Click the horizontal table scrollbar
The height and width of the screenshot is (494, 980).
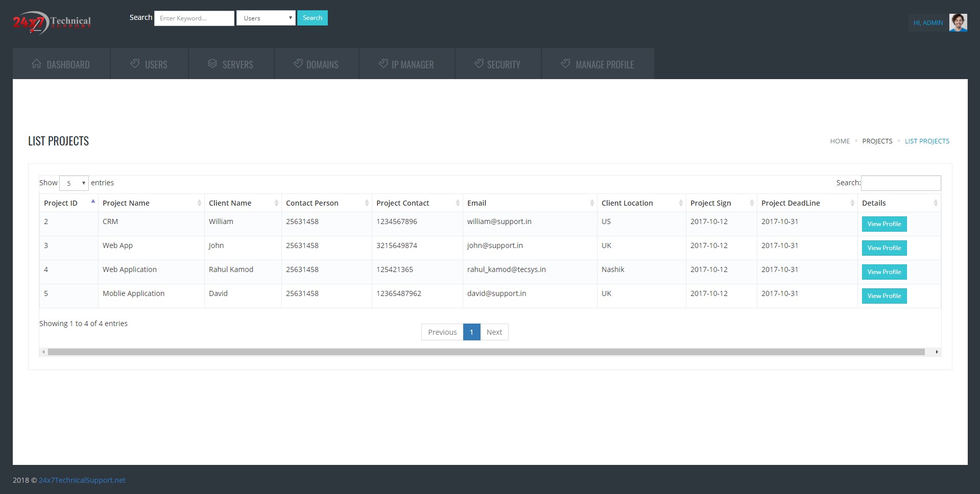tap(486, 352)
